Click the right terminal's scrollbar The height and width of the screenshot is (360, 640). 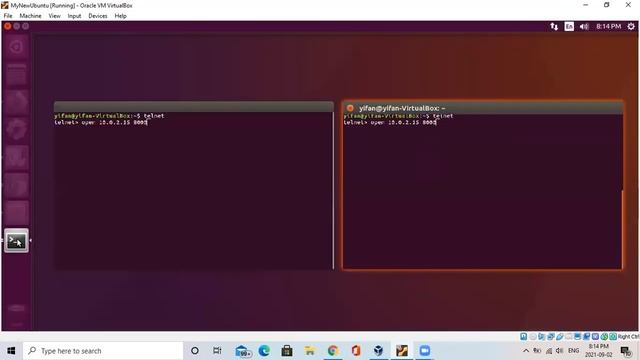coord(622,230)
